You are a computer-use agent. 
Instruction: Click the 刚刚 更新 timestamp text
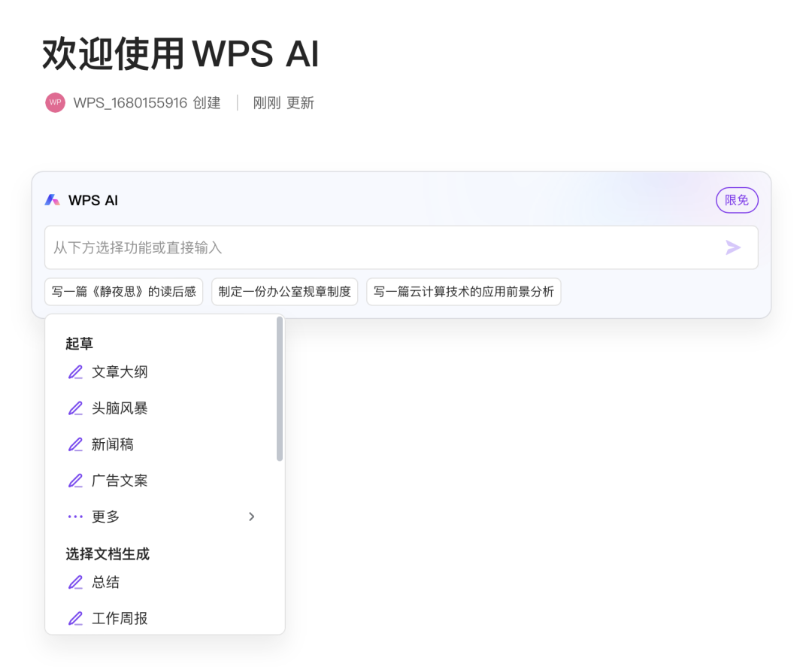(283, 102)
